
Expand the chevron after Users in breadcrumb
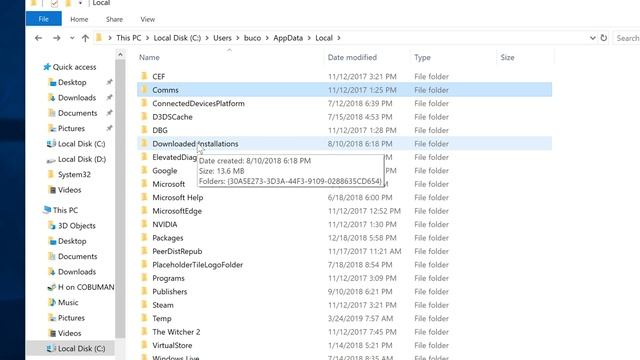(x=238, y=38)
